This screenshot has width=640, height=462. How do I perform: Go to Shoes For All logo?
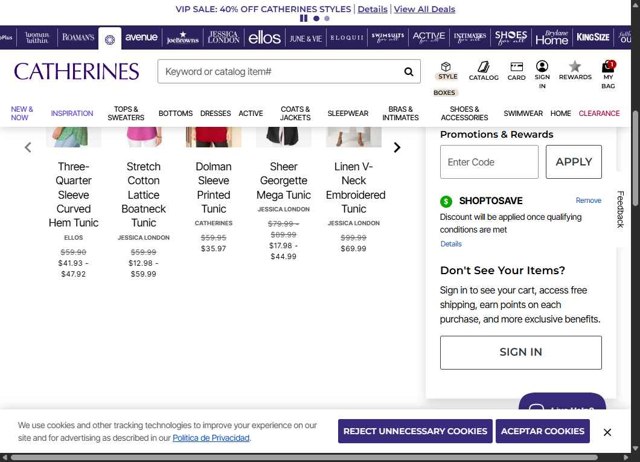pos(511,38)
